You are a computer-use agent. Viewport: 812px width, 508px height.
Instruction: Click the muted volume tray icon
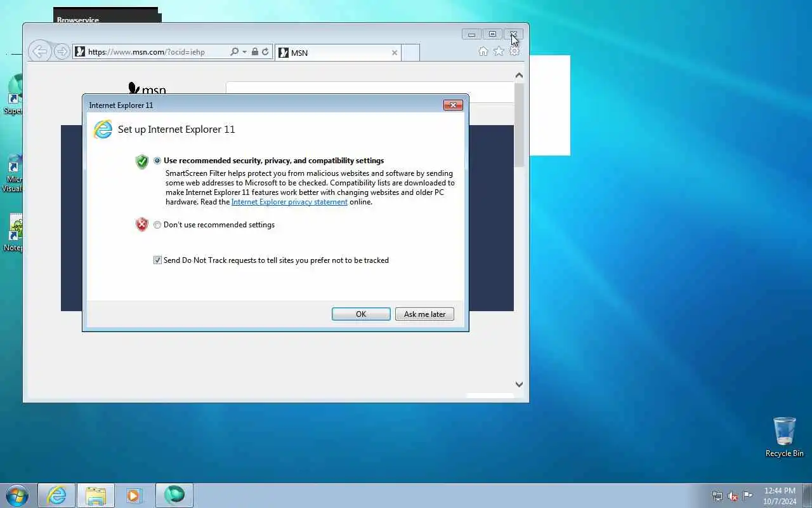tap(733, 496)
